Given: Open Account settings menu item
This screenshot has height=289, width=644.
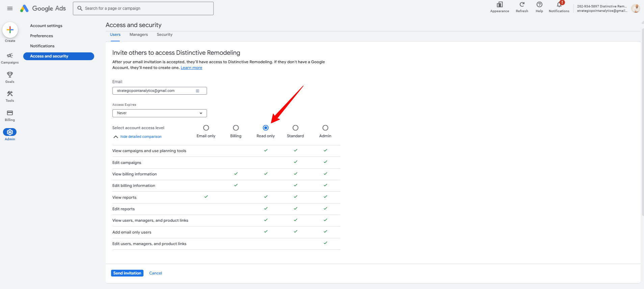Looking at the screenshot, I should pos(46,26).
